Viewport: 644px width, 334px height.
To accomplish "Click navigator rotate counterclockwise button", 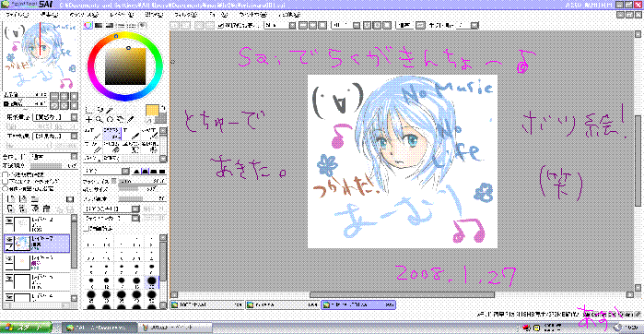I will pyautogui.click(x=54, y=104).
